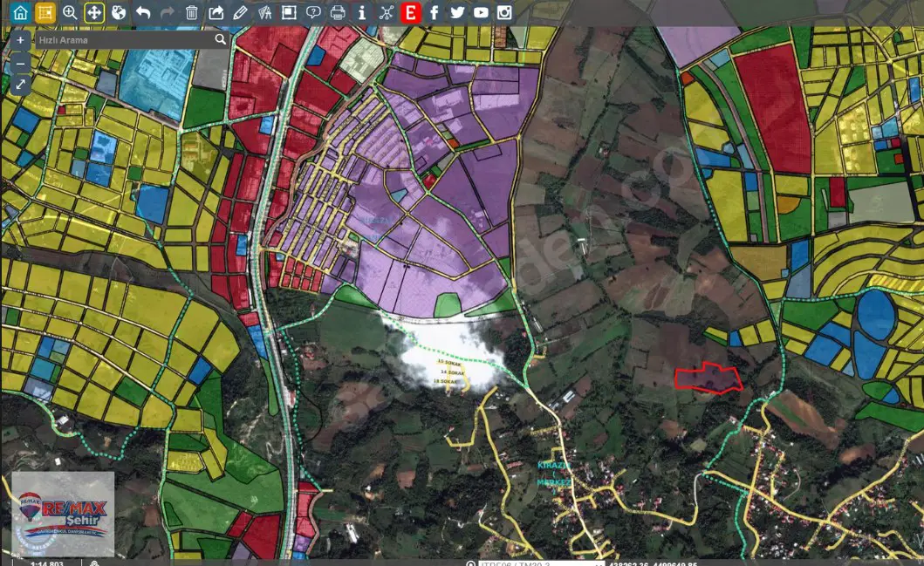Click the network nodes icon
This screenshot has height=566, width=924.
(x=386, y=12)
